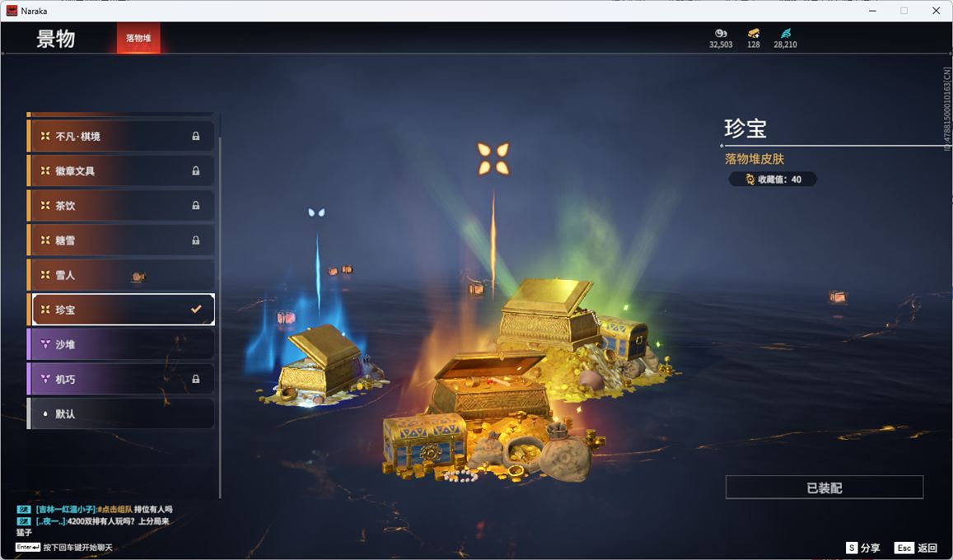Click the lock icon on 不凡·棋境

click(x=196, y=136)
